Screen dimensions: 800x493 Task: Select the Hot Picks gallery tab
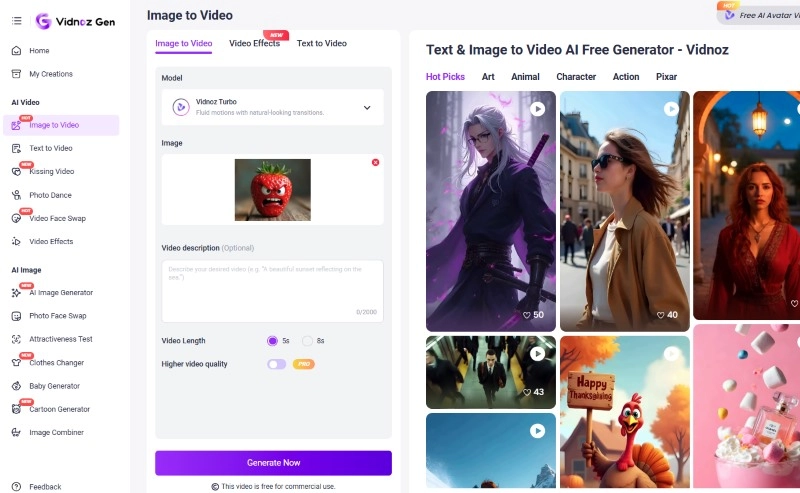click(x=445, y=77)
